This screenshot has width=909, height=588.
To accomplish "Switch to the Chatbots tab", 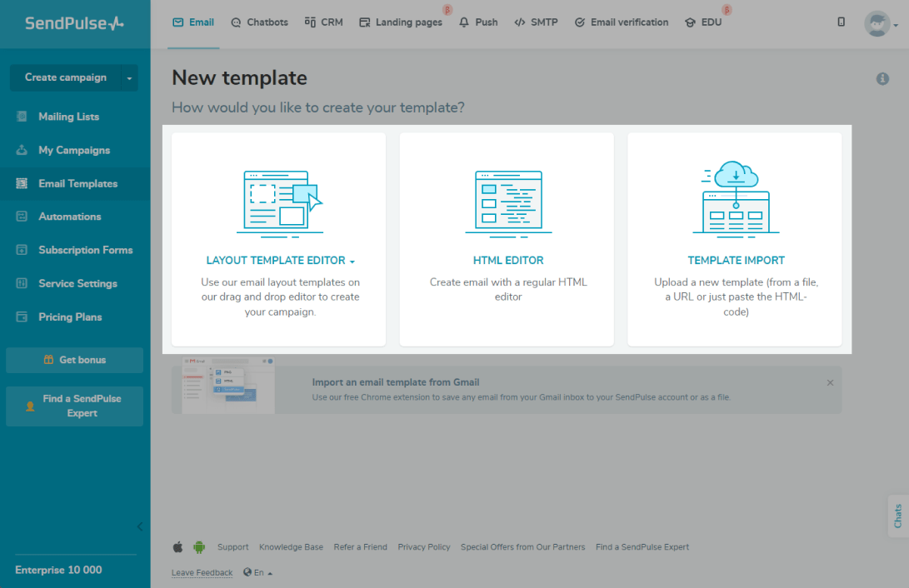I will point(259,22).
